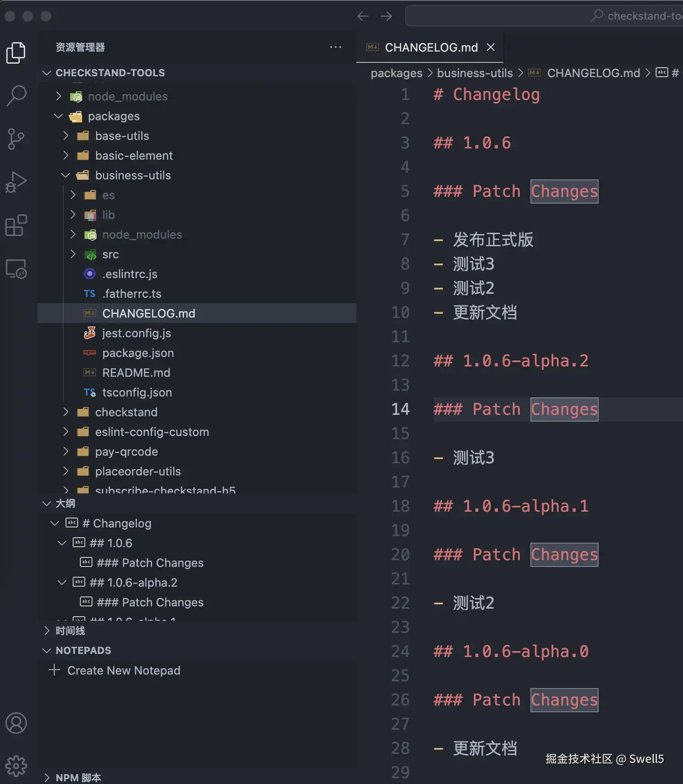The height and width of the screenshot is (784, 683).
Task: Open the Explorer view in activity bar
Action: tap(16, 52)
